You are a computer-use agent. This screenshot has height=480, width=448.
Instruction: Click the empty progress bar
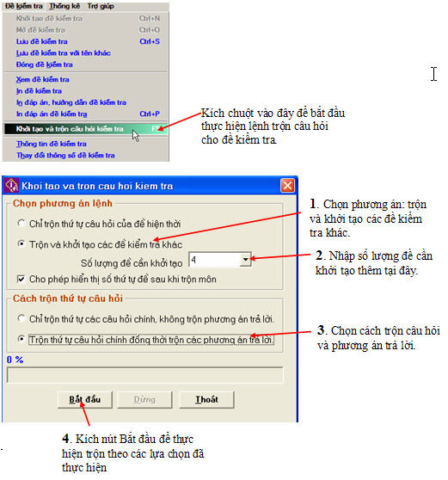coord(145,375)
